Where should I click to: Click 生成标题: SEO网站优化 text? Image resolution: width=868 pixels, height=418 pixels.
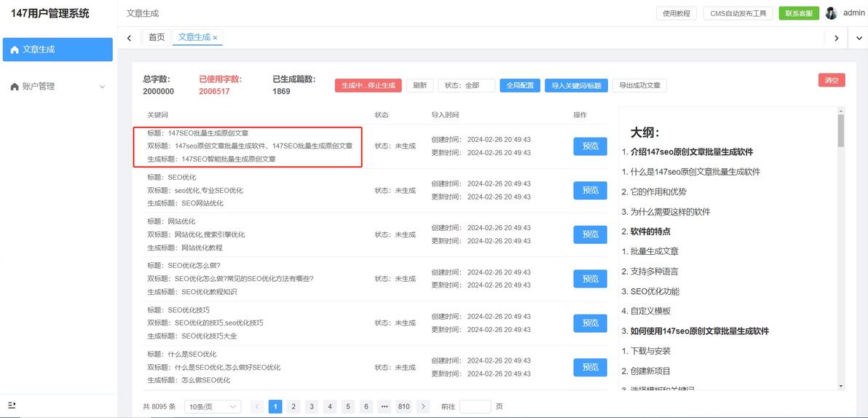coord(186,203)
